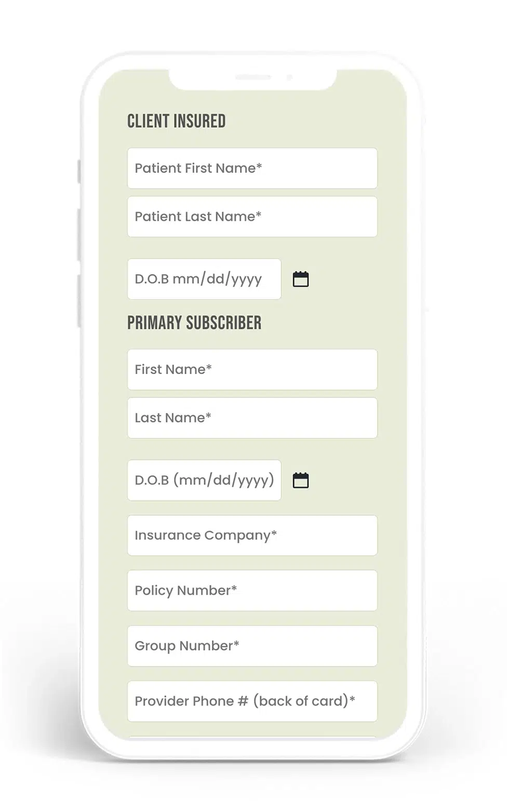Toggle the phone's mute switch on side
The height and width of the screenshot is (812, 507).
click(79, 171)
